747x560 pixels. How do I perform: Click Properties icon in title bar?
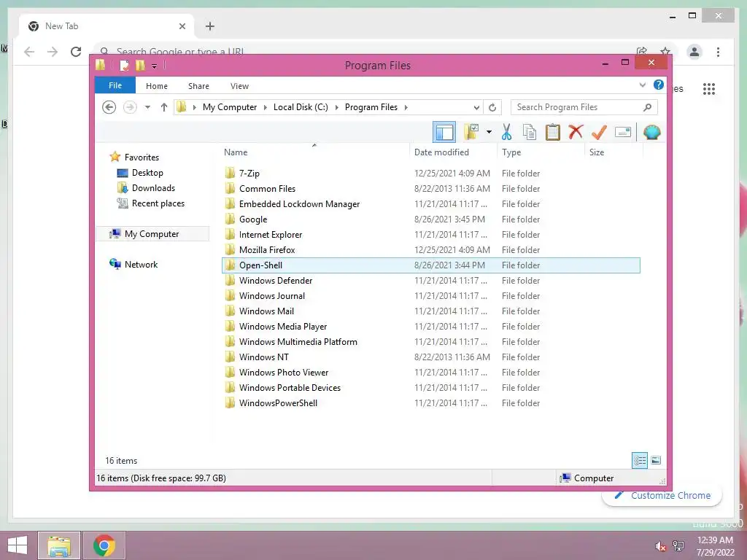(x=124, y=65)
